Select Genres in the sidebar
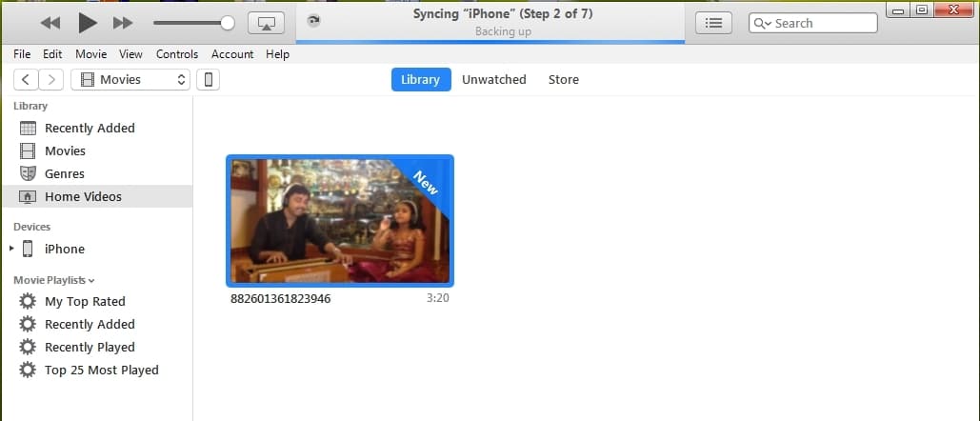 97,173
